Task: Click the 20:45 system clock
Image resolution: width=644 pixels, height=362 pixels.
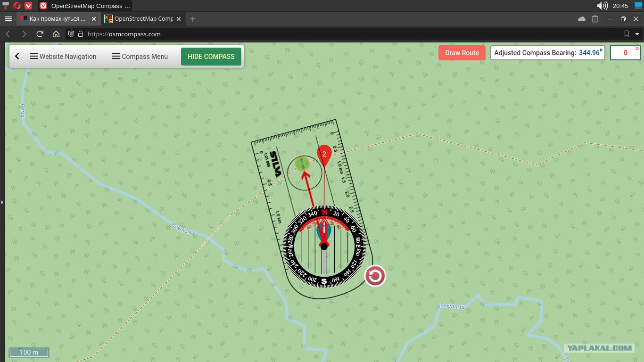Action: pos(620,6)
